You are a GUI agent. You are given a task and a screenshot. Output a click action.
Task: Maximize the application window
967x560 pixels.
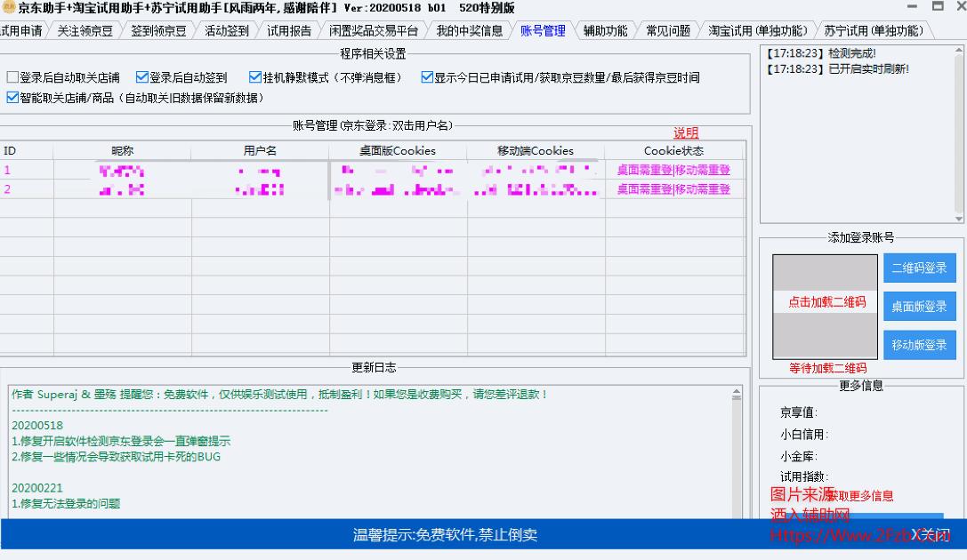[x=938, y=6]
